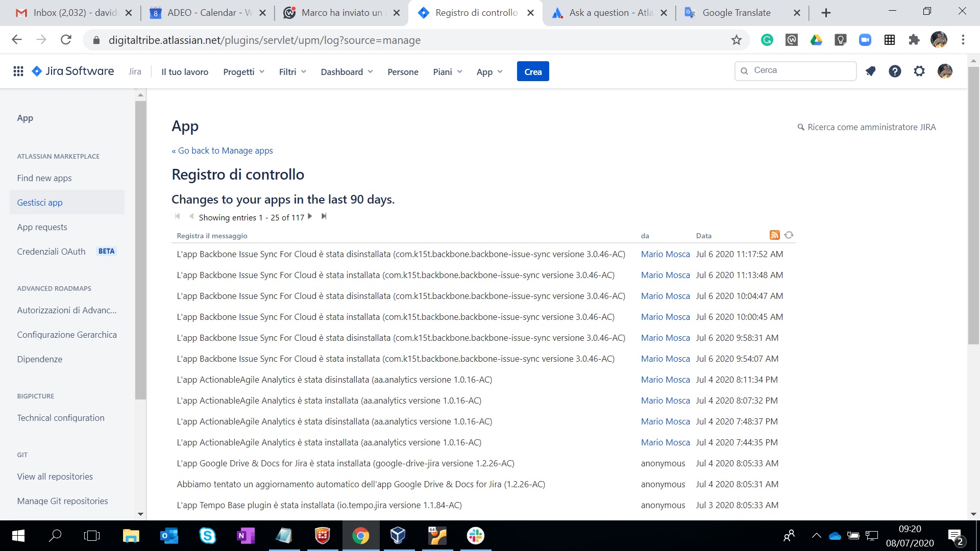
Task: Follow the Go back to Manage apps link
Action: (x=222, y=151)
